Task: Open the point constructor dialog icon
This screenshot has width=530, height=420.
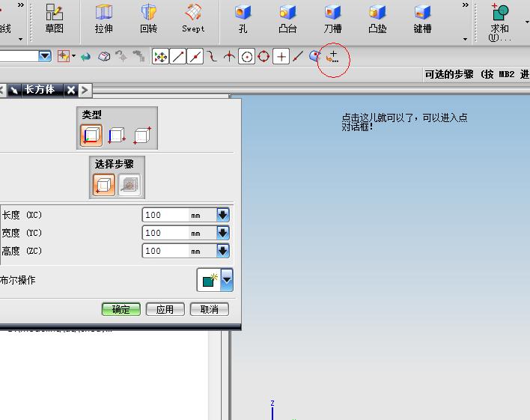Action: (x=332, y=57)
